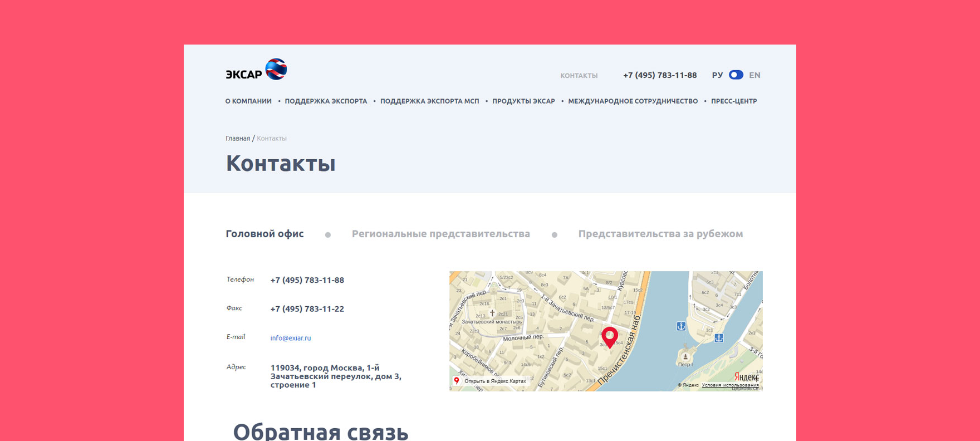Click the Зачатьевский монастырь cross icon
980x441 pixels.
click(492, 313)
